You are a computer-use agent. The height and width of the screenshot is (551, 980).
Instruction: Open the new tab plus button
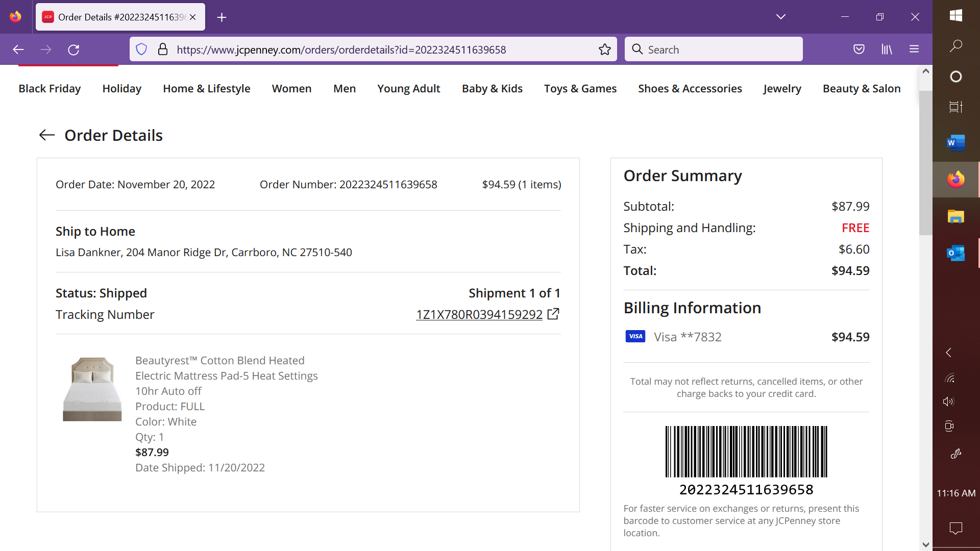click(x=222, y=17)
